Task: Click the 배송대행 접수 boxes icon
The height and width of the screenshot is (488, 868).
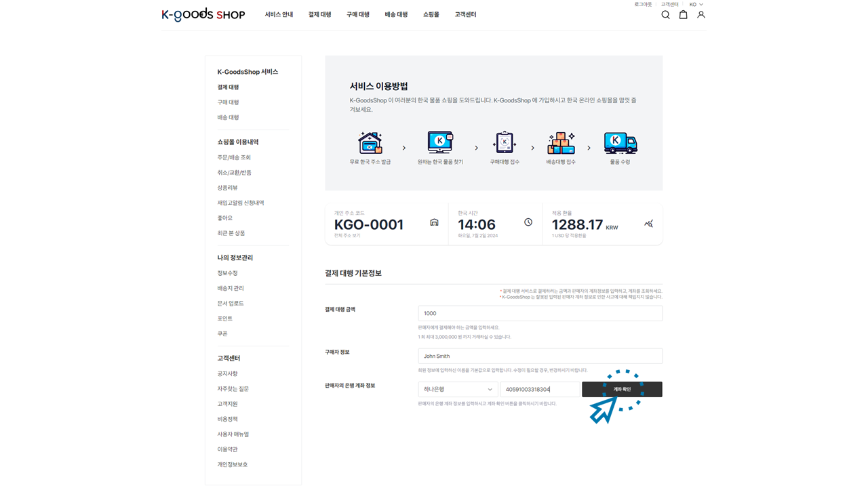Action: click(561, 143)
